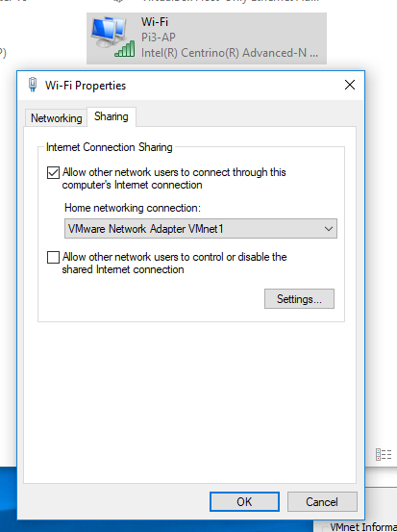Viewport: 397px width, 532px height.
Task: Click the dropdown arrow beside VMnet1
Action: (328, 229)
